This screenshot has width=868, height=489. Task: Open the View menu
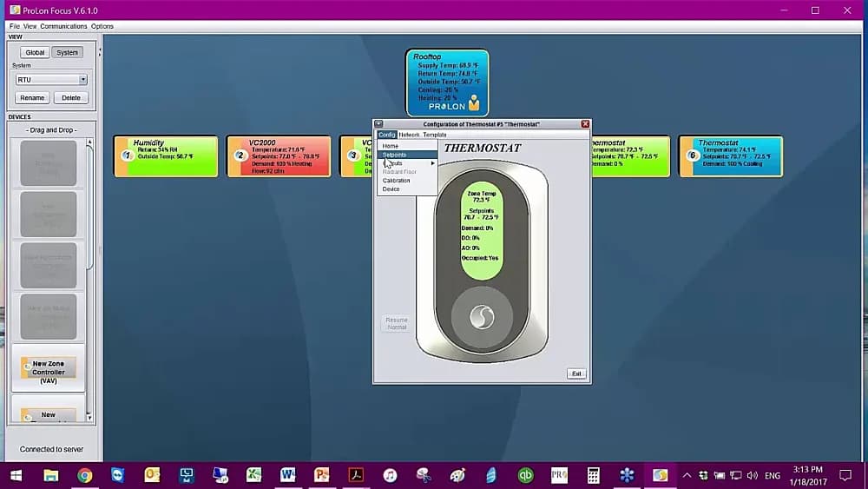[30, 26]
